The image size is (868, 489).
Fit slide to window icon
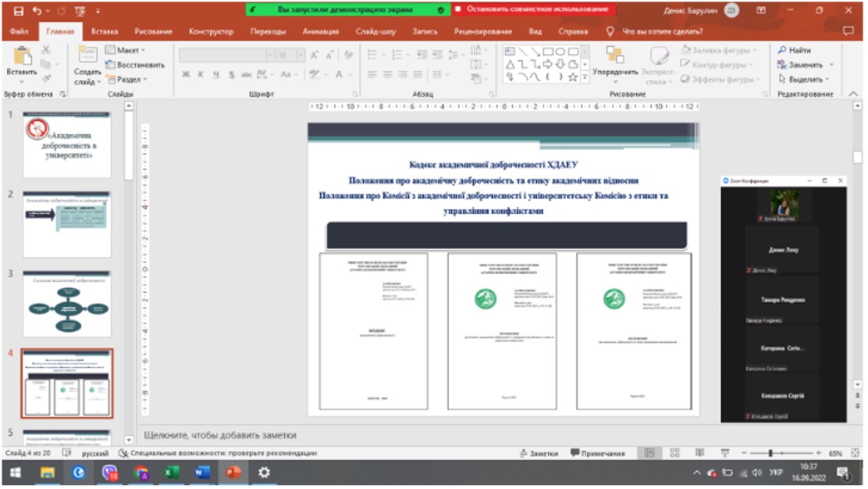pos(856,453)
